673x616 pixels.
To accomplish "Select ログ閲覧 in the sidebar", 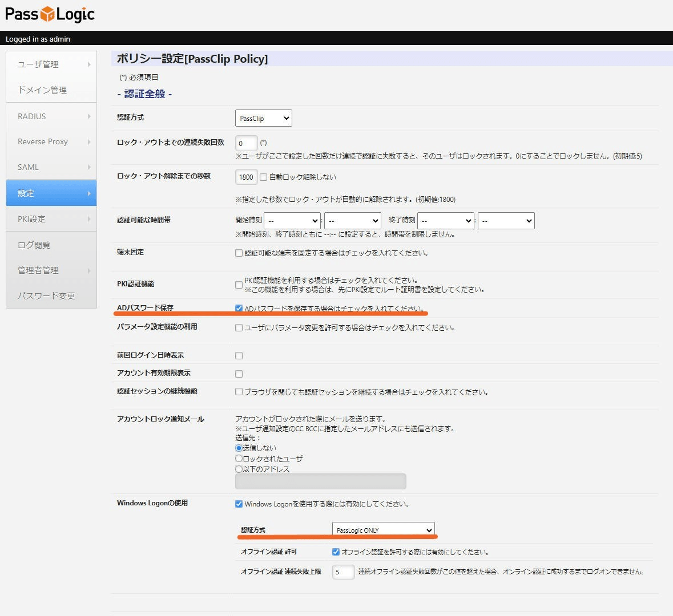I will 34,245.
